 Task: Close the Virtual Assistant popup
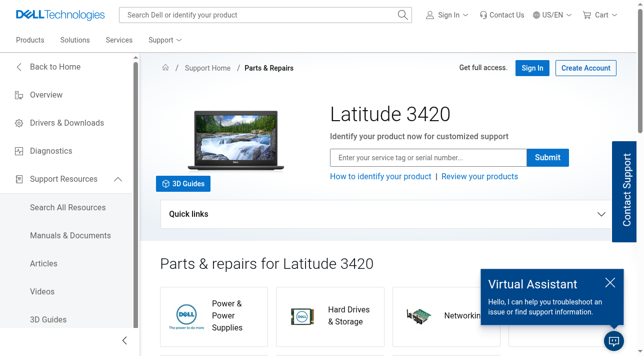(x=610, y=283)
